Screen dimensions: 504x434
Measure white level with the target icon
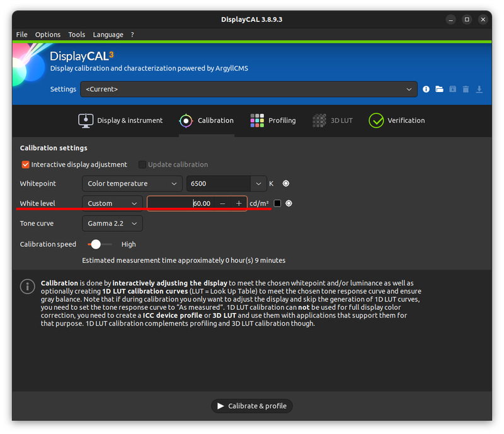click(x=289, y=203)
